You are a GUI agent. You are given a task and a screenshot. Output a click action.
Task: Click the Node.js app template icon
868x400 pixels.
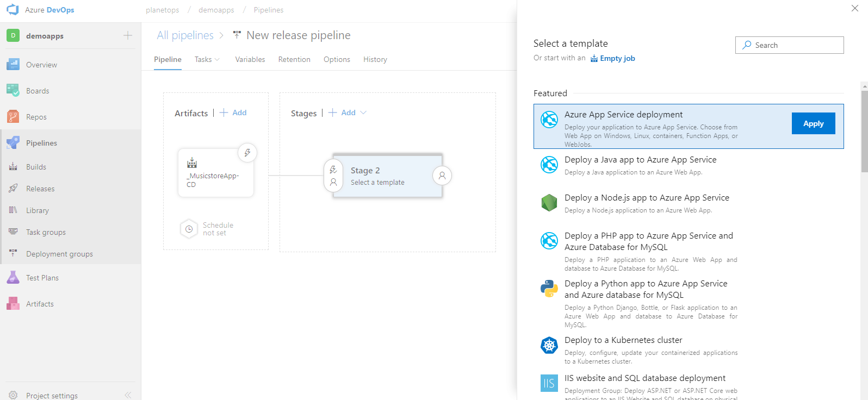pyautogui.click(x=549, y=203)
